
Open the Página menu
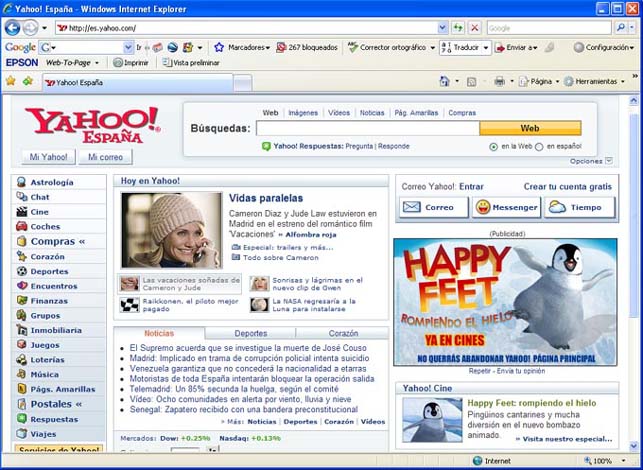pyautogui.click(x=539, y=82)
